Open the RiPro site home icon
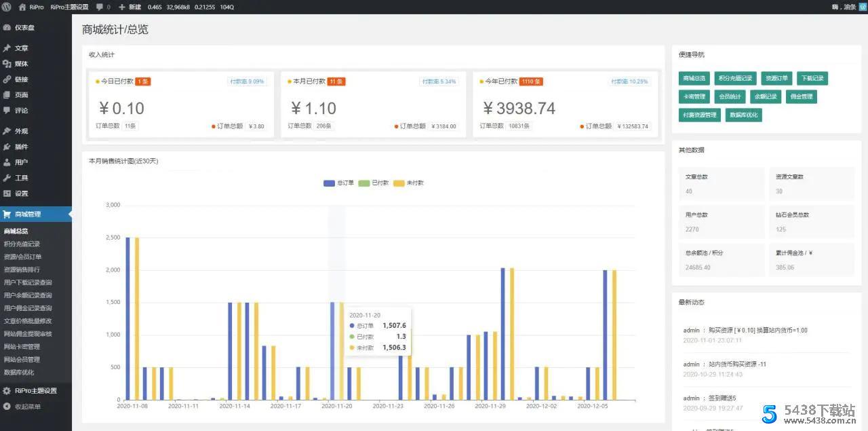868x431 pixels. coord(22,7)
